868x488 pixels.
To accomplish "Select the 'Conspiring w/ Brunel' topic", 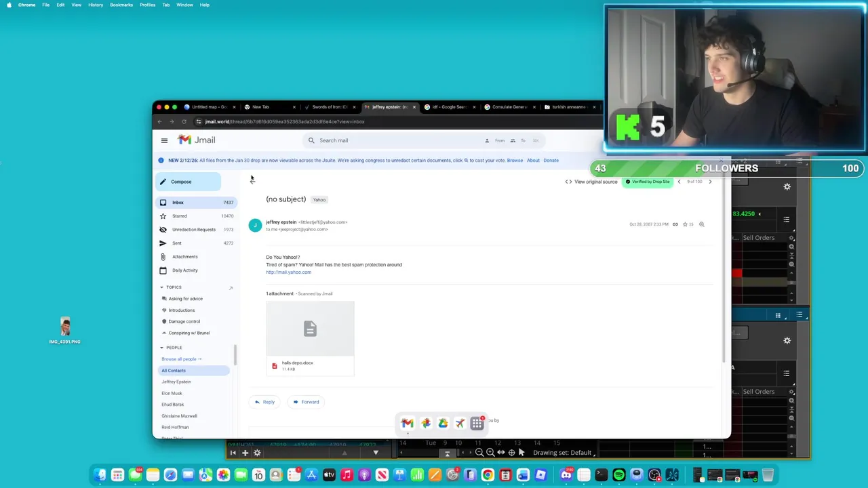I will (189, 333).
